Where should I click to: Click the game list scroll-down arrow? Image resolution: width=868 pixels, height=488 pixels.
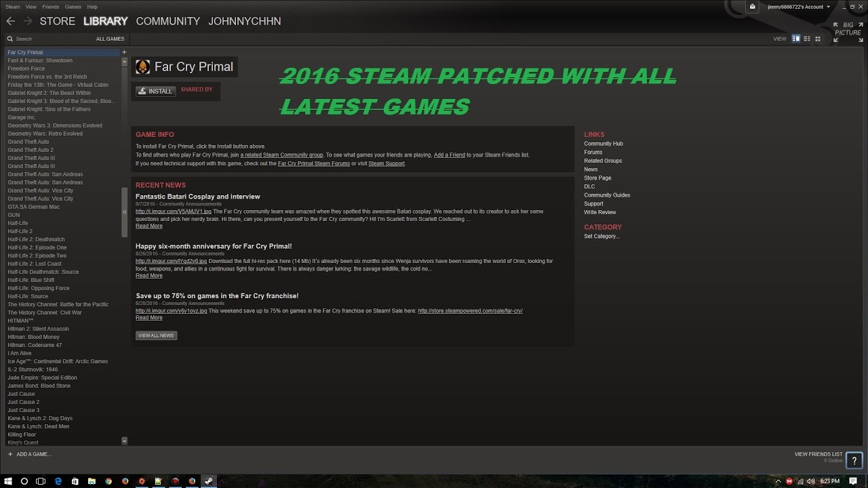(124, 441)
